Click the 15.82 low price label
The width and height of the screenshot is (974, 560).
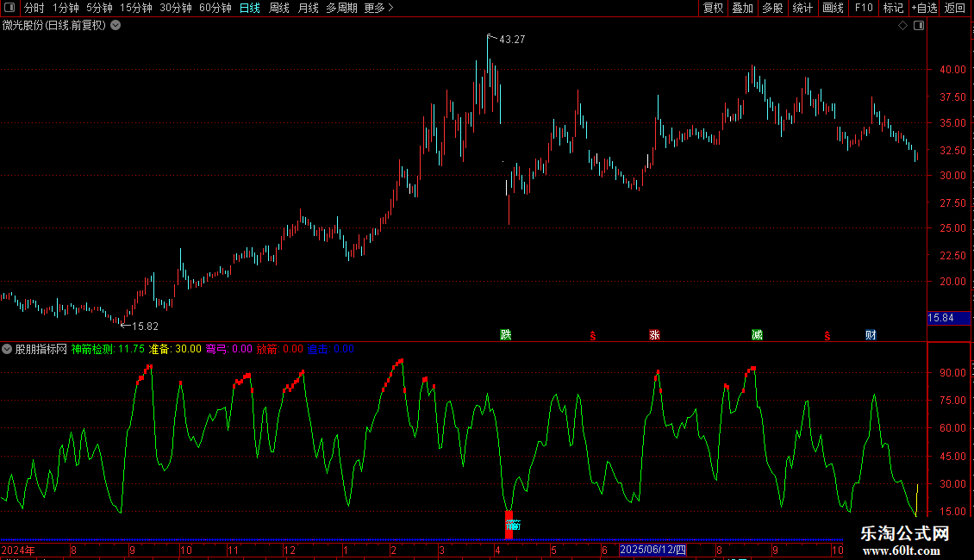[x=145, y=326]
